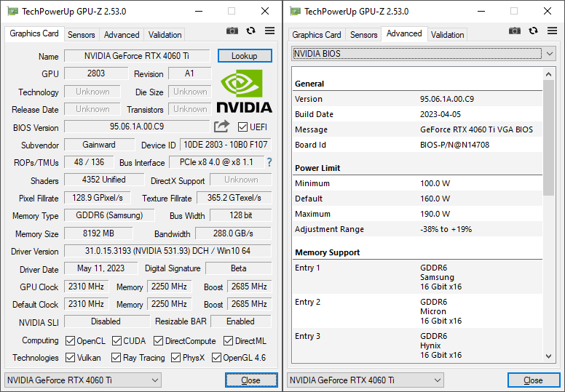This screenshot has width=565, height=392.
Task: Click Close button in right window
Action: click(x=534, y=380)
